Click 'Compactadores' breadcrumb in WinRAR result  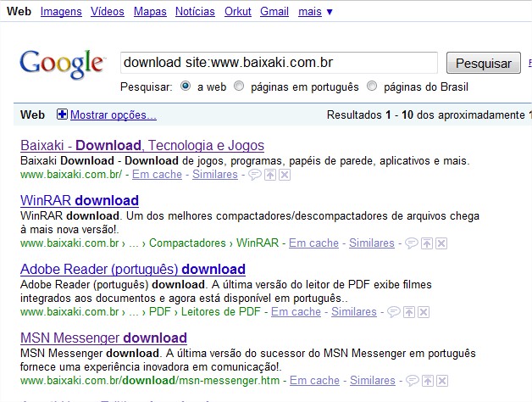click(187, 243)
